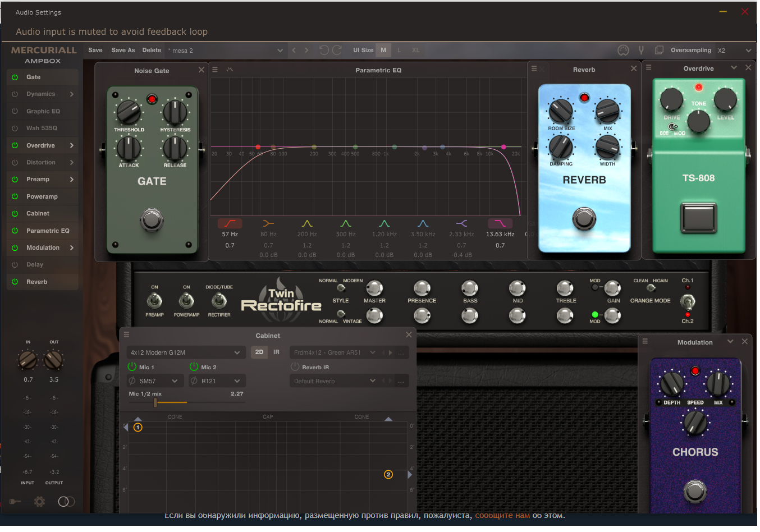This screenshot has height=532, width=760.
Task: Enable the Dynamics module power button
Action: [x=15, y=94]
